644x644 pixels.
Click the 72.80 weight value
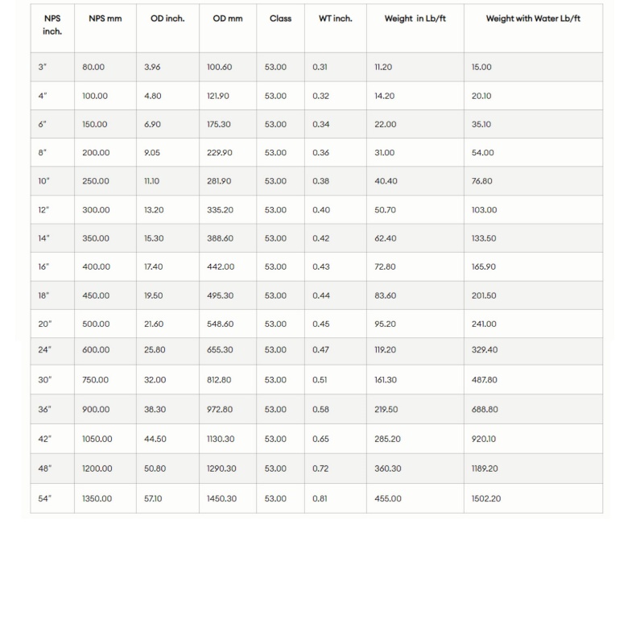coord(386,266)
